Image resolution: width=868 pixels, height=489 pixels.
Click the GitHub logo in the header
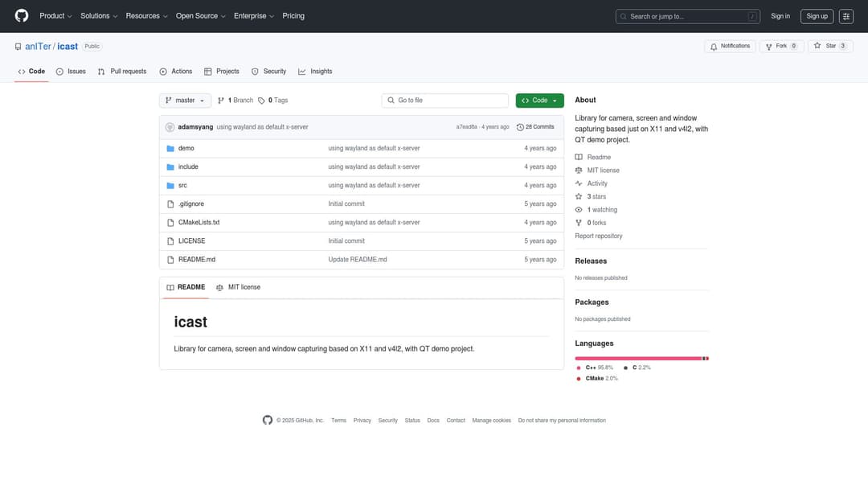[x=22, y=15]
